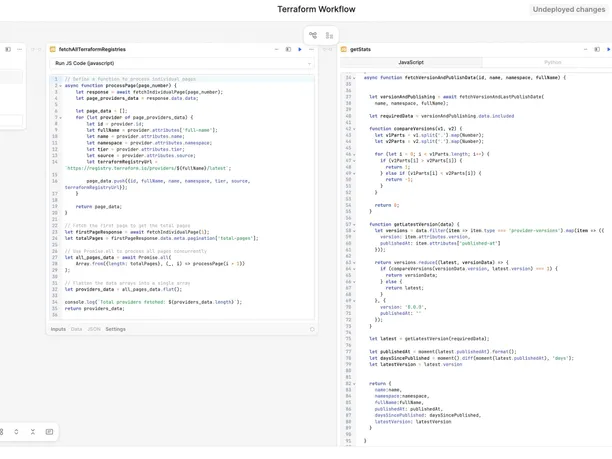Click the Undeployed changes button
This screenshot has height=459, width=612.
pyautogui.click(x=569, y=9)
